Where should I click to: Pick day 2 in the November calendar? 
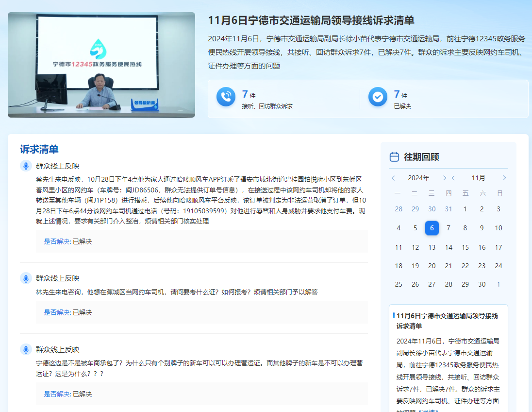pyautogui.click(x=482, y=209)
